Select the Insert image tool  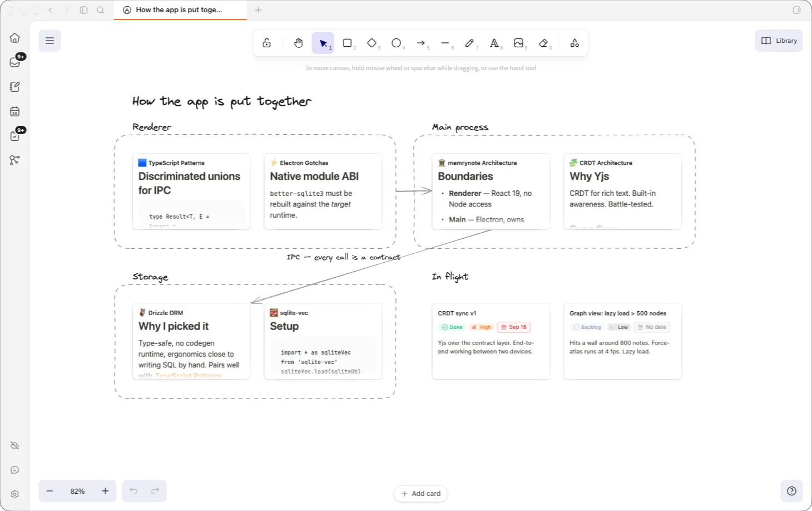click(x=519, y=43)
